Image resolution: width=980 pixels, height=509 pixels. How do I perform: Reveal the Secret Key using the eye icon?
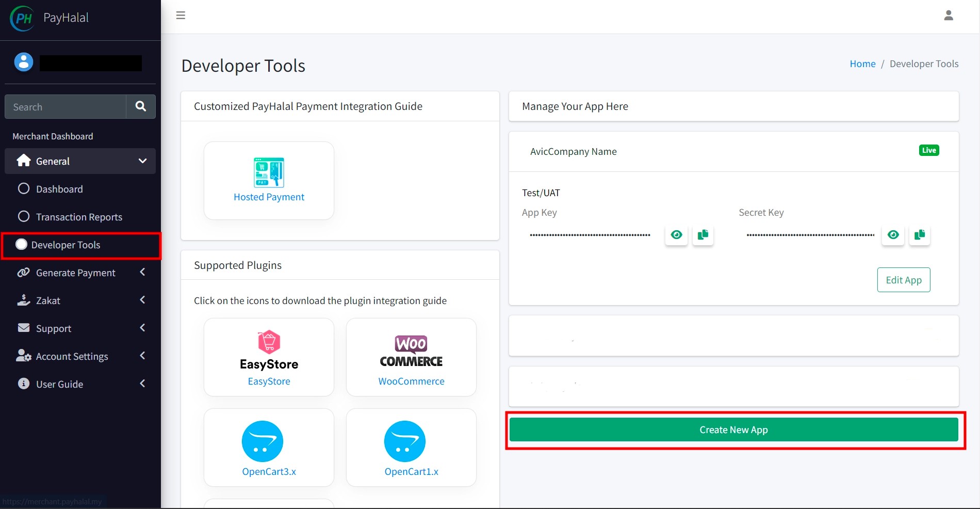(893, 235)
